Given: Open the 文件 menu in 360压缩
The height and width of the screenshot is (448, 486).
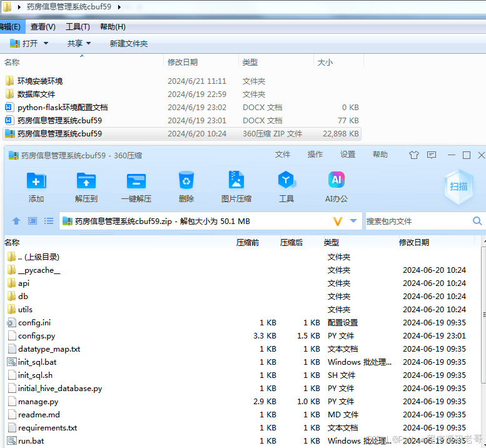Looking at the screenshot, I should pyautogui.click(x=282, y=155).
